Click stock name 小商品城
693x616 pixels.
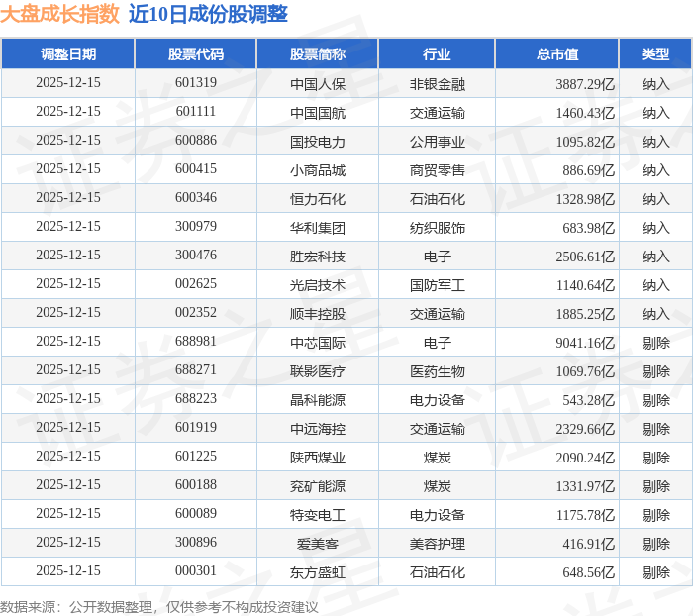tap(318, 170)
